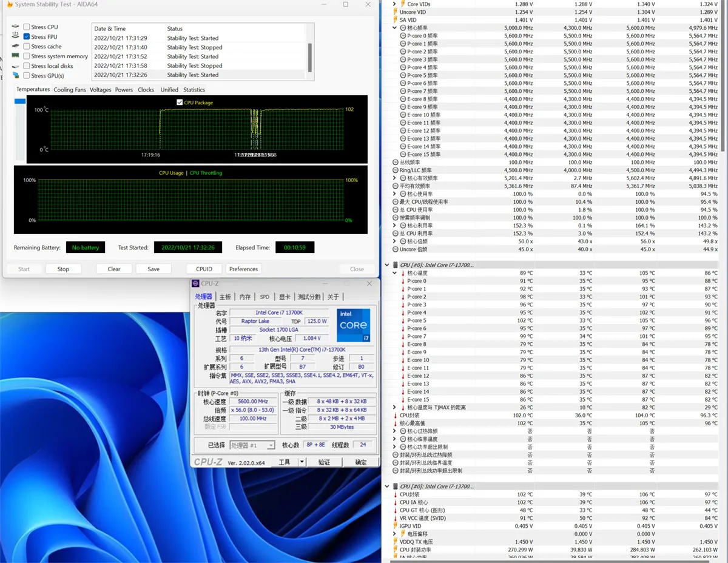
Task: Click the lightning bolt icon next to SA VID
Action: coord(396,20)
